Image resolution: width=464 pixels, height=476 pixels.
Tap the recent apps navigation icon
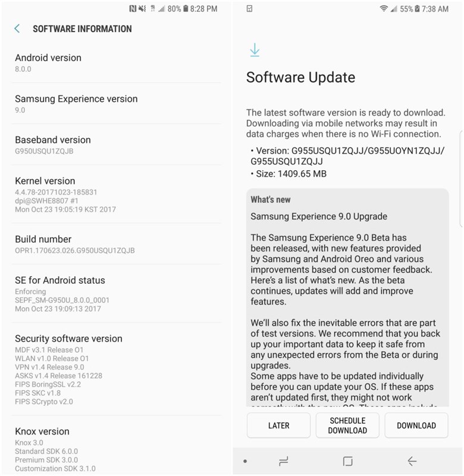(x=283, y=461)
